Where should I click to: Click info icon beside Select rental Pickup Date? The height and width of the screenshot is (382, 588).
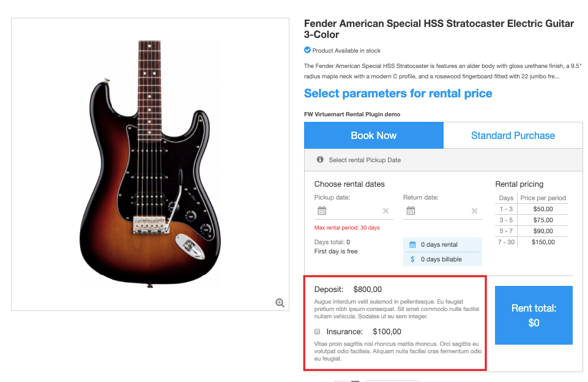pyautogui.click(x=320, y=160)
